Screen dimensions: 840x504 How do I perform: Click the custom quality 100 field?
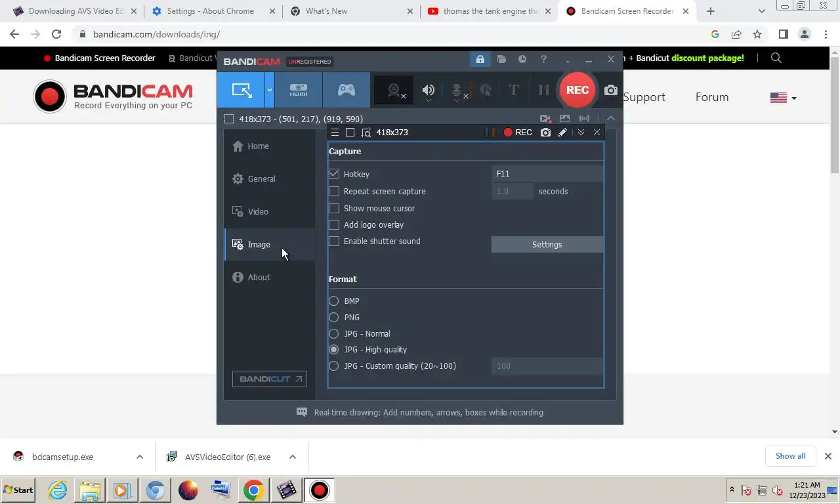coord(547,366)
